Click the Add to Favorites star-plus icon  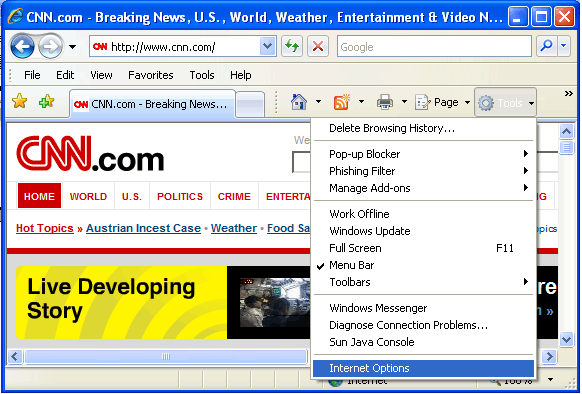click(x=46, y=101)
